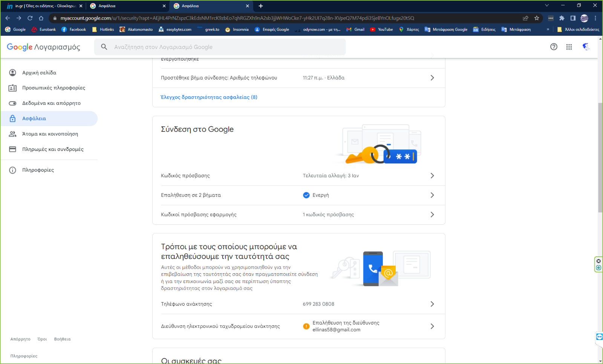The image size is (603, 364).
Task: Expand Κωδικοί πρόσβασης εφαρμογής row
Action: 299,215
